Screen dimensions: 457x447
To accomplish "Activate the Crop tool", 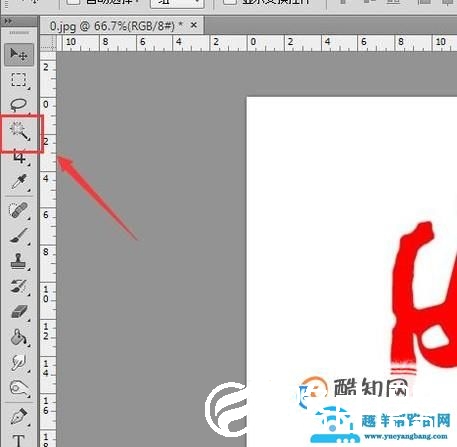I will click(x=19, y=157).
